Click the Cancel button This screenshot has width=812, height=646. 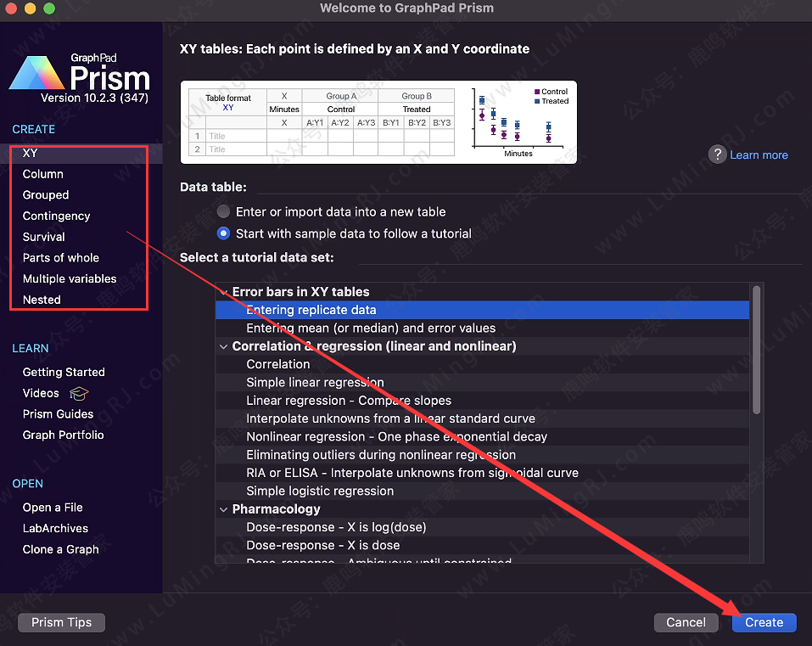coord(686,622)
